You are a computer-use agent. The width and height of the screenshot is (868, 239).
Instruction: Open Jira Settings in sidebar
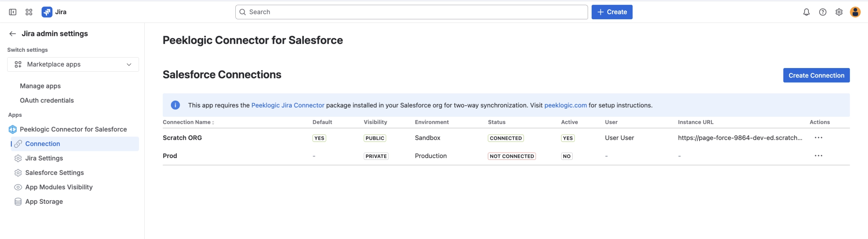[44, 158]
